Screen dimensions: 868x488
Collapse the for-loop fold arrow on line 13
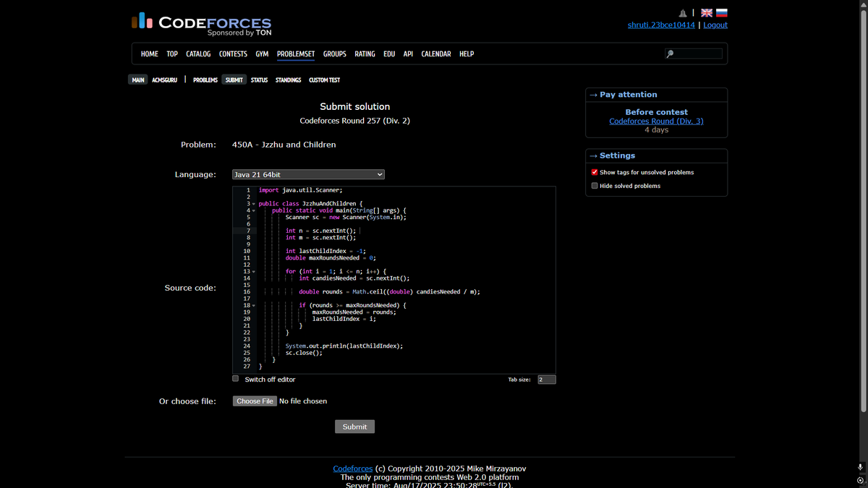coord(254,272)
